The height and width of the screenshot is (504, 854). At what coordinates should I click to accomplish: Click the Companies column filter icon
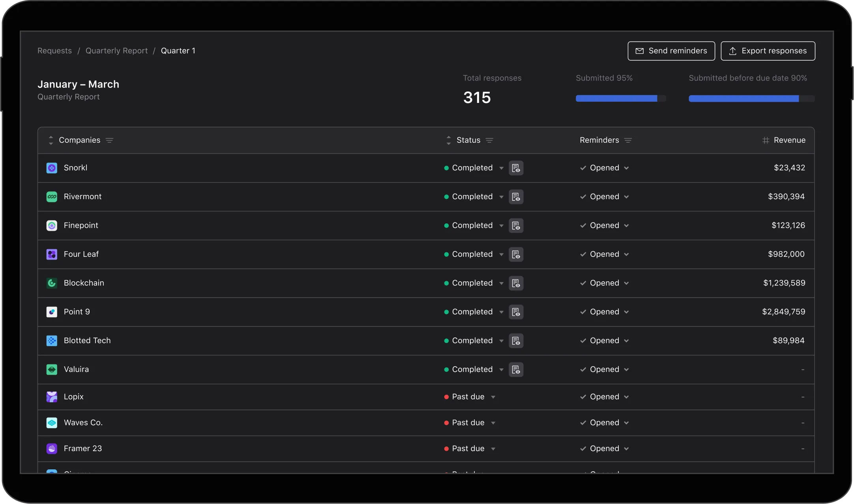point(109,140)
